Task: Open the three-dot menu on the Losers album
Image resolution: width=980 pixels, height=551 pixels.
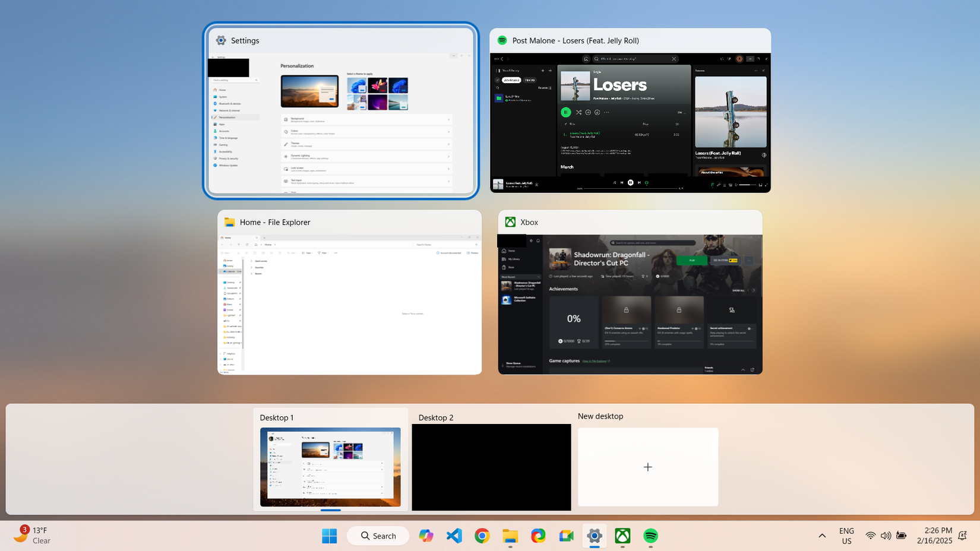Action: click(606, 112)
